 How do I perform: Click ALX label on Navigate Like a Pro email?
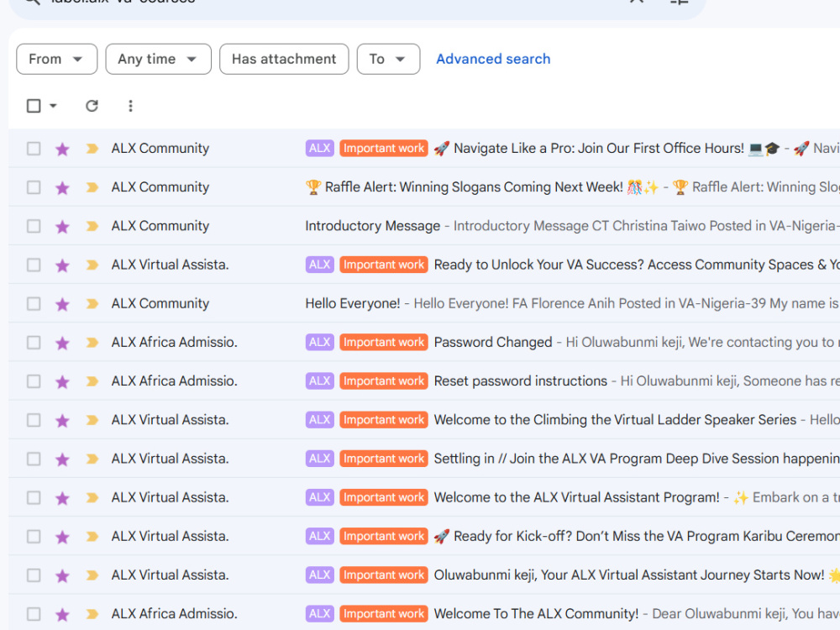320,149
